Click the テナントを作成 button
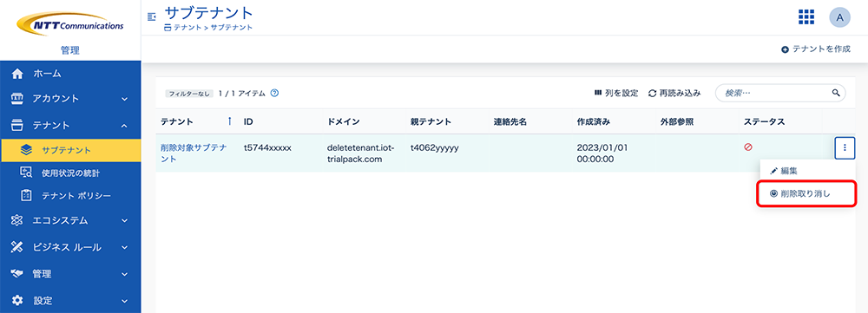The width and height of the screenshot is (868, 313). click(x=815, y=49)
